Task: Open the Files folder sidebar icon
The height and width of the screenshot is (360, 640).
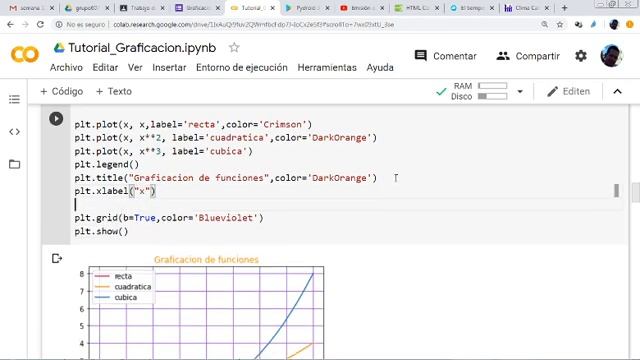Action: click(14, 164)
